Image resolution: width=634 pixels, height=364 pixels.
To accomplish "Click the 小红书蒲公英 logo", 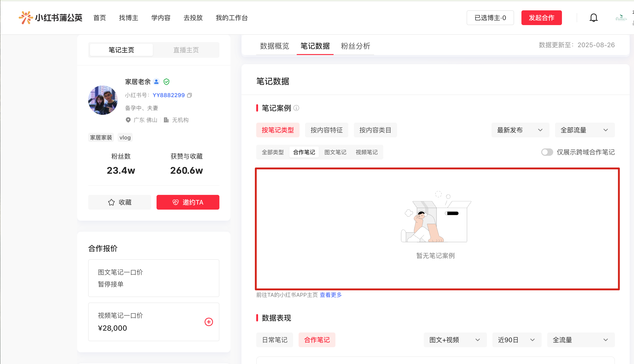I will [50, 18].
